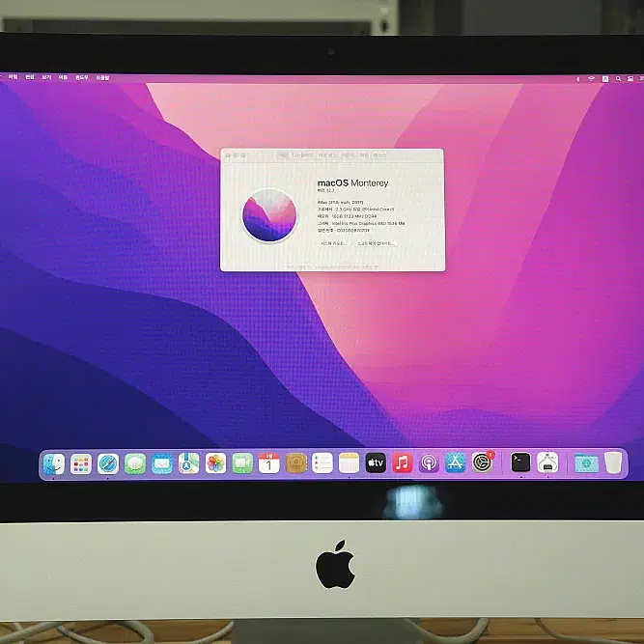Image resolution: width=644 pixels, height=644 pixels.
Task: Open the input source menu in the menu bar
Action: [605, 79]
